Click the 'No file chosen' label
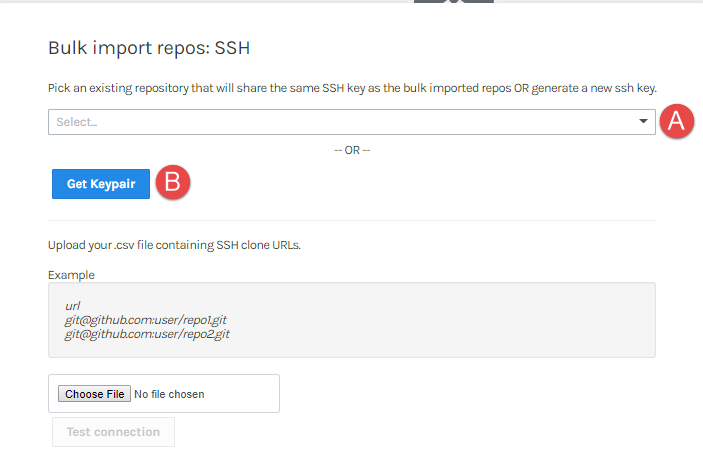The width and height of the screenshot is (703, 476). coord(169,394)
